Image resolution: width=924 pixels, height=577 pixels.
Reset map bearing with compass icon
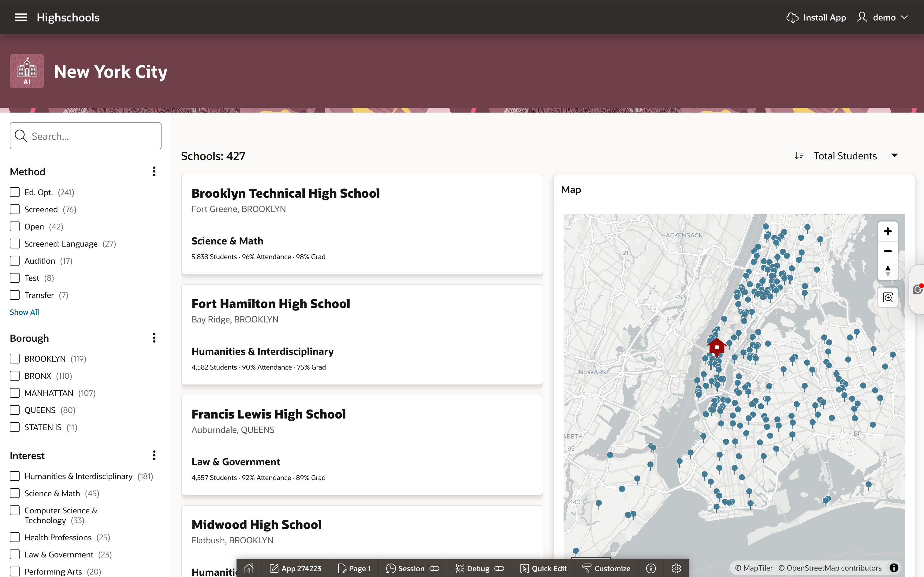[887, 270]
